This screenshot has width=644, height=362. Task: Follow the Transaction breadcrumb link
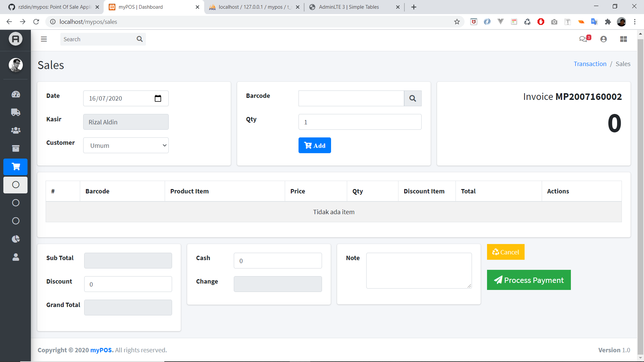tap(590, 64)
